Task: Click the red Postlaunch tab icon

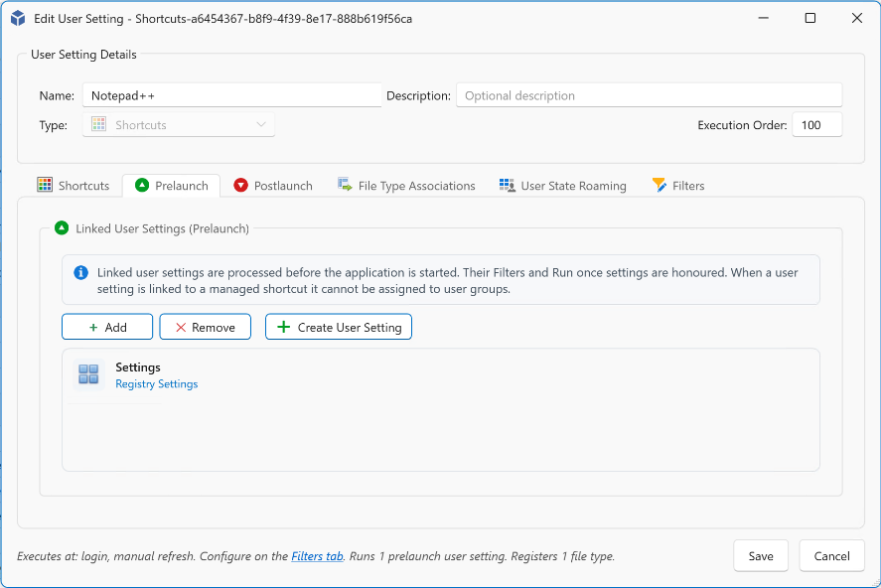Action: pyautogui.click(x=241, y=185)
